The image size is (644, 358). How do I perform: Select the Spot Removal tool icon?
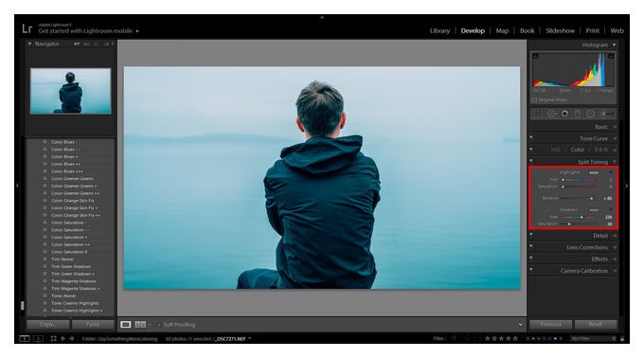click(551, 114)
